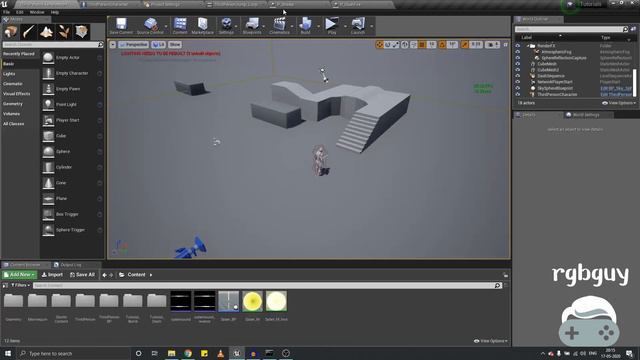Viewport: 640px width, 360px height.
Task: Toggle rotation snapping in viewport toolbar
Action: pyautogui.click(x=442, y=44)
